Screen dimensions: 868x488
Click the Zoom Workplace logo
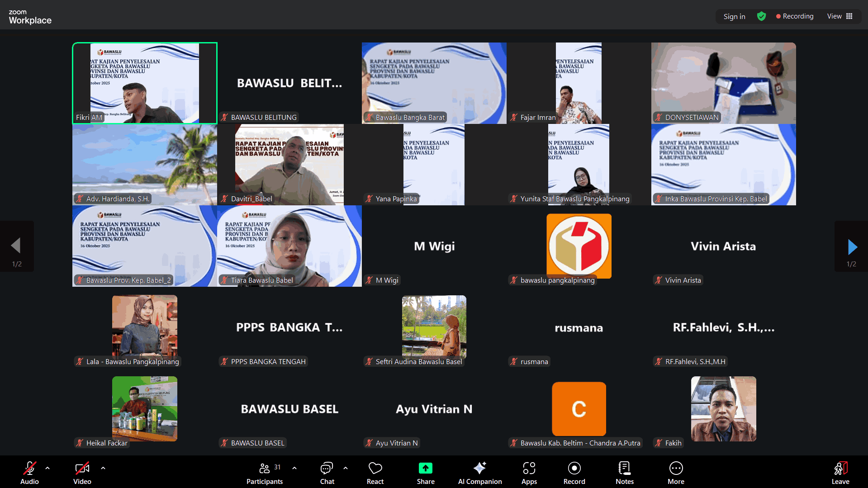(x=30, y=17)
